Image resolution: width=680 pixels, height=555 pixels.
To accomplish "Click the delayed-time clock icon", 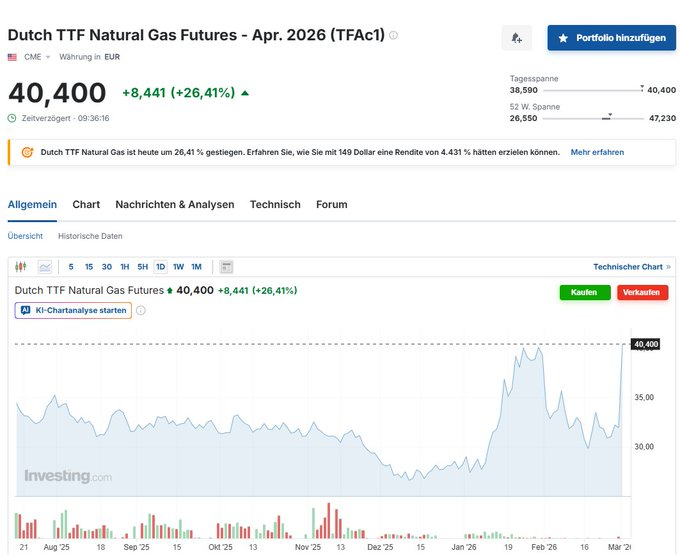I will tap(12, 118).
